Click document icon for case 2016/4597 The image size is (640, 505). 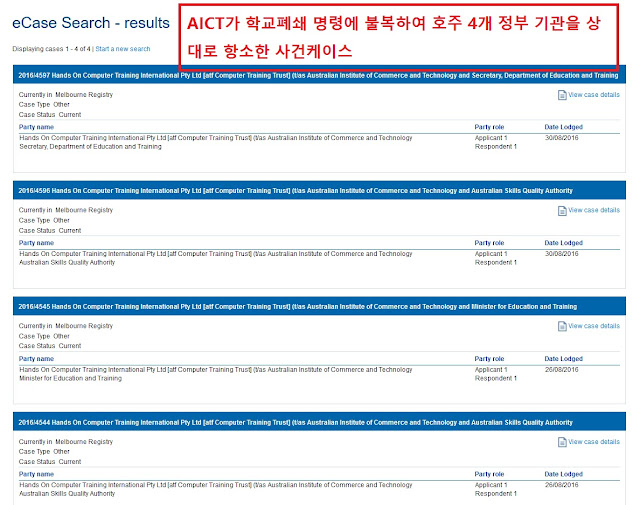[562, 95]
